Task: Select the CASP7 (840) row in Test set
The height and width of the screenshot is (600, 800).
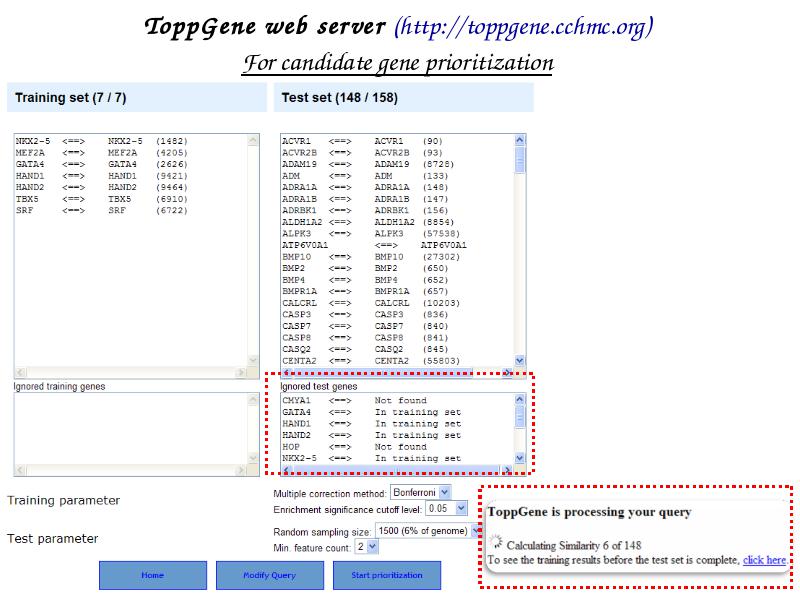Action: pyautogui.click(x=365, y=326)
